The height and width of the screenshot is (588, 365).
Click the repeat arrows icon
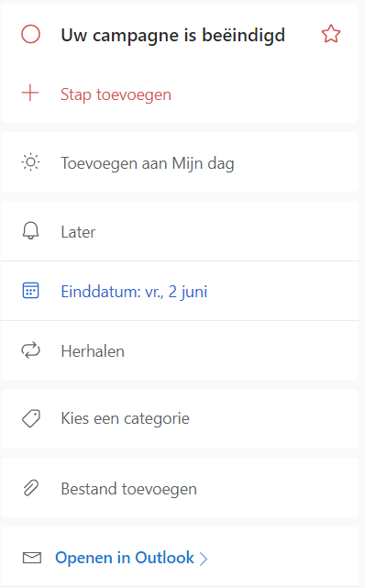coord(31,350)
